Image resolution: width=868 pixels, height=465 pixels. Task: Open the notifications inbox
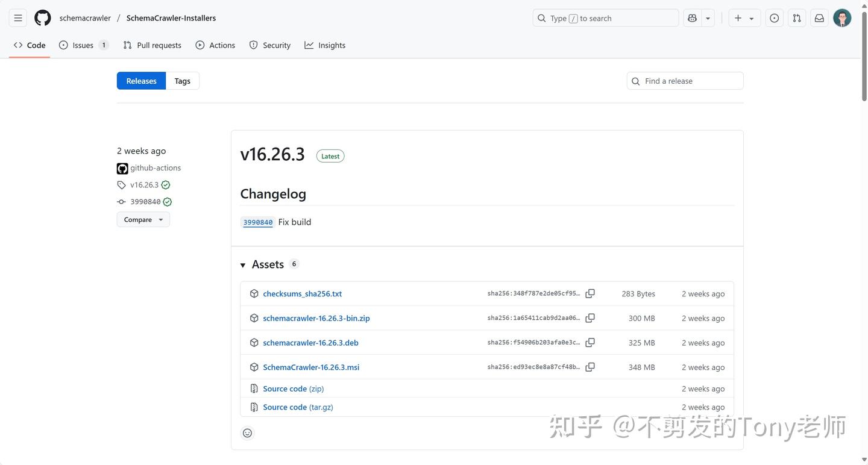click(x=819, y=17)
